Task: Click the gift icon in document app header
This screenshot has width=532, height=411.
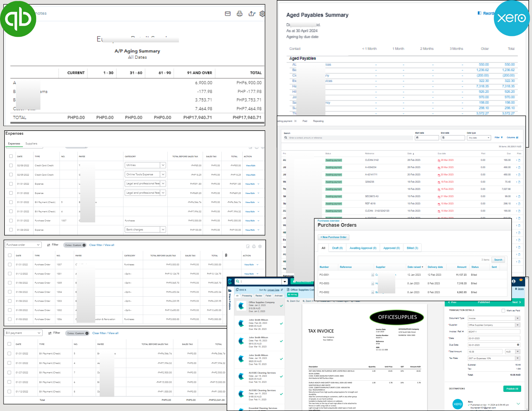Action: 521,280
